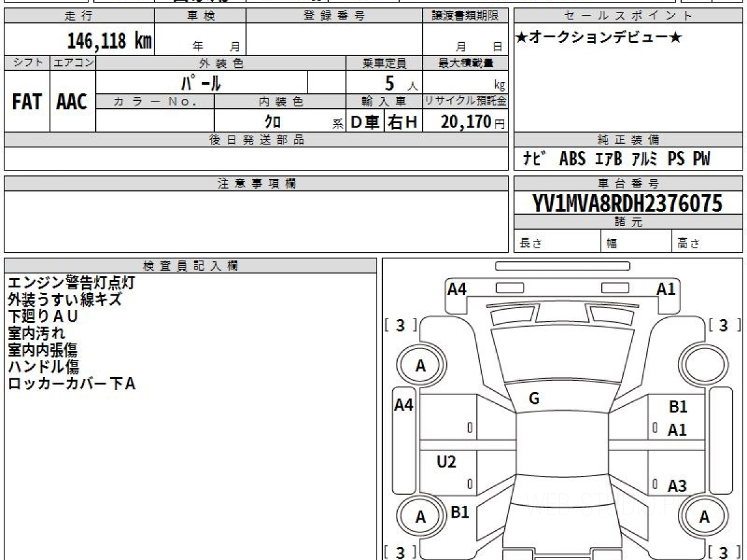The width and height of the screenshot is (747, 560).
Task: Click the A4 mark on the front bumper
Action: tap(457, 289)
